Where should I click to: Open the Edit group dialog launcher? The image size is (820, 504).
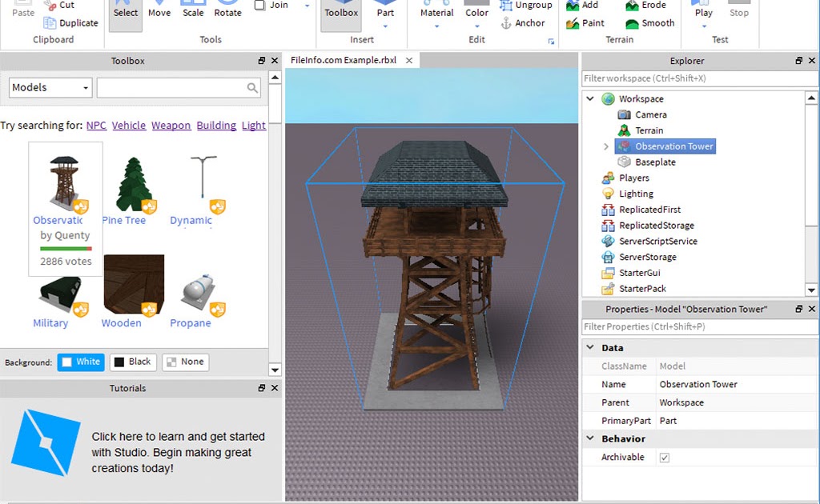[551, 42]
